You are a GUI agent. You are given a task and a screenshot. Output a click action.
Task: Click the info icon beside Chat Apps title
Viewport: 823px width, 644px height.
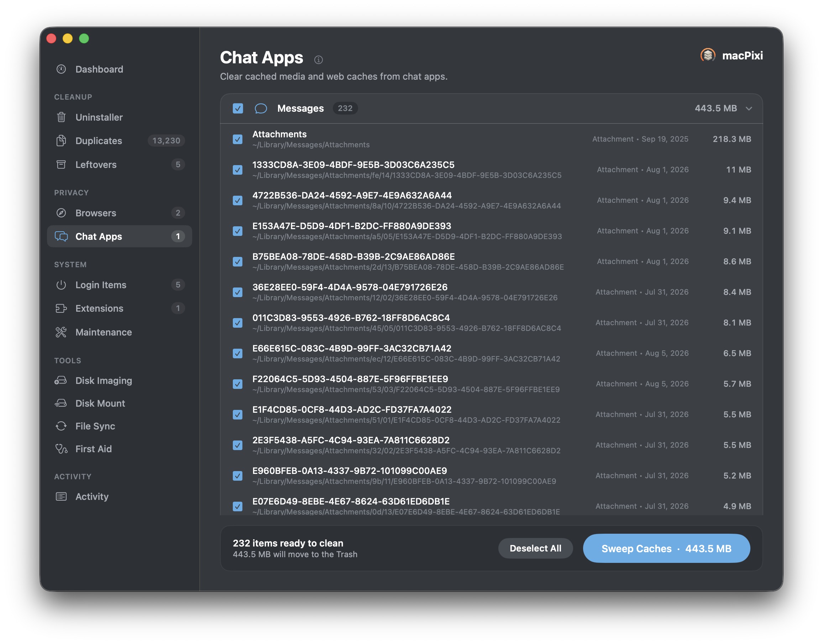pyautogui.click(x=318, y=59)
